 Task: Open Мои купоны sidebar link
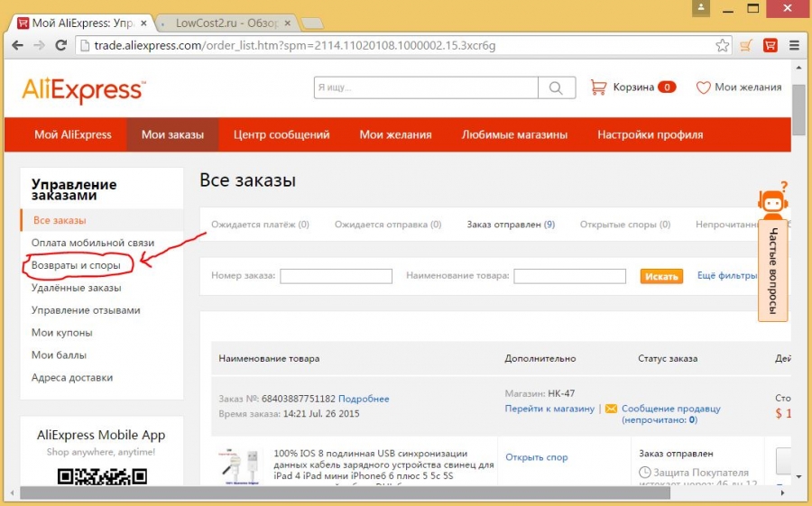pos(61,333)
